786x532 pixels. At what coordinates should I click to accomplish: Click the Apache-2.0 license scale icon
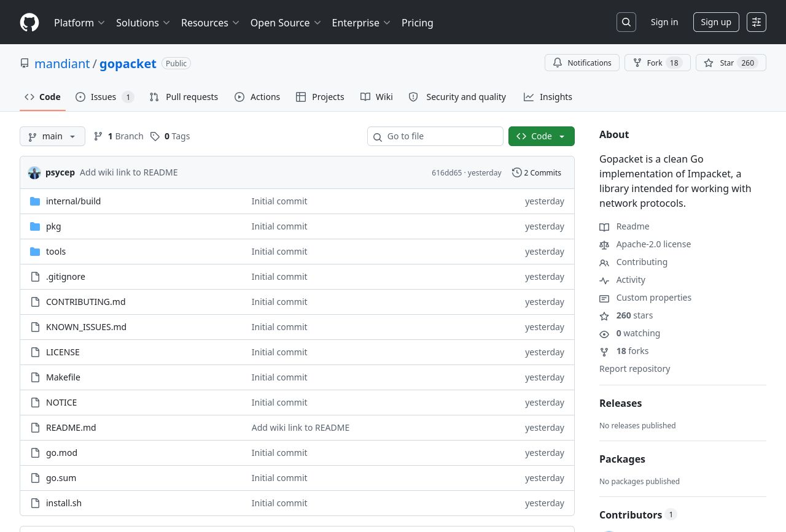click(604, 245)
